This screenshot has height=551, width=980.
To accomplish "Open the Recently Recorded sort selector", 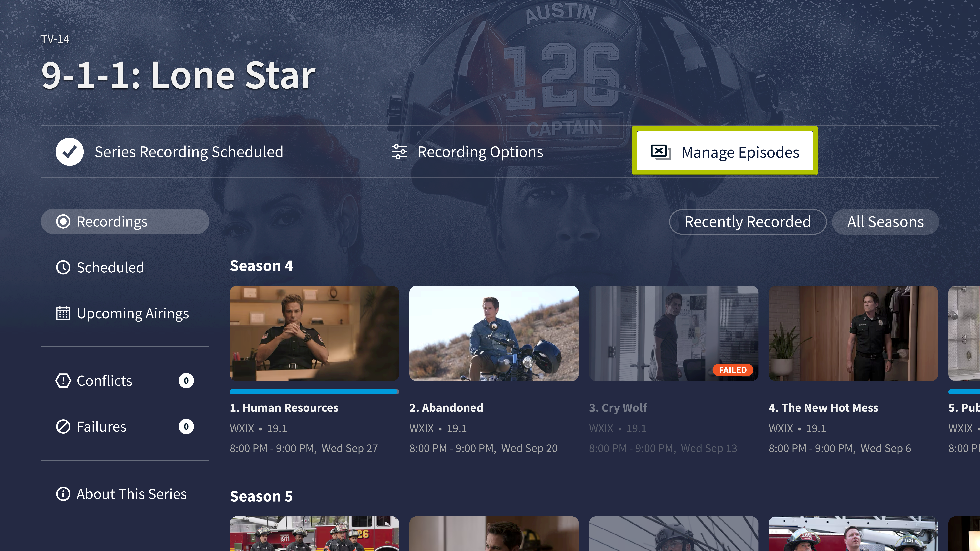I will pyautogui.click(x=748, y=222).
